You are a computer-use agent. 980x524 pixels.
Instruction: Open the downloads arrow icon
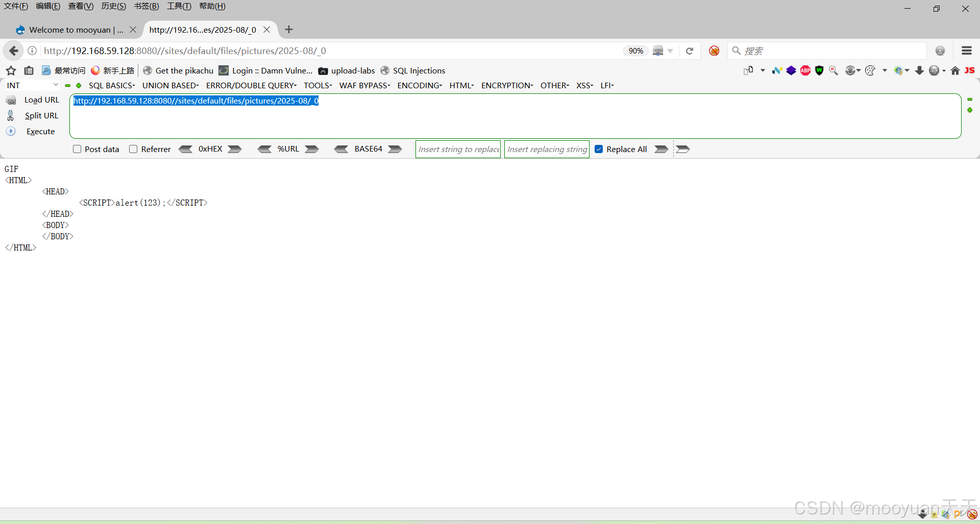(919, 70)
